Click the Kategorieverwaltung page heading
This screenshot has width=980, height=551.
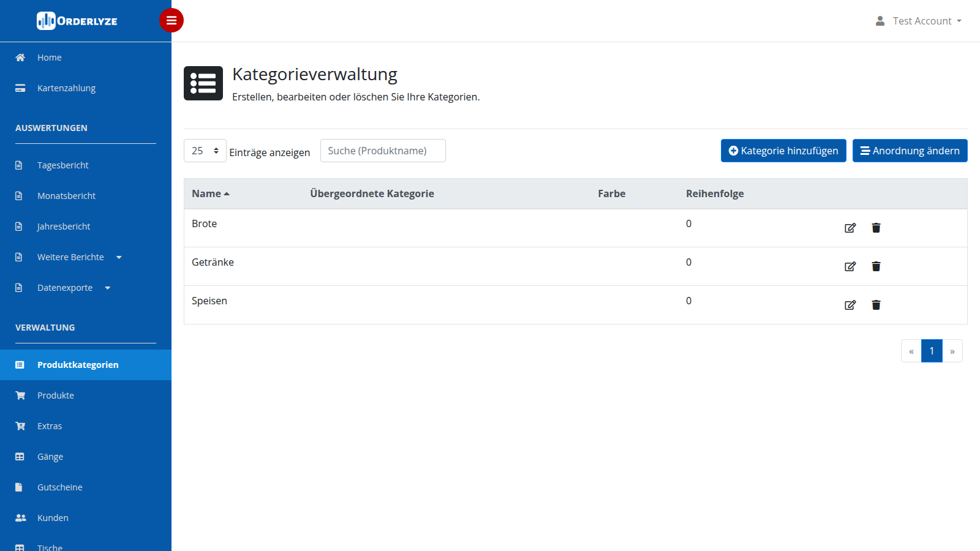coord(315,74)
